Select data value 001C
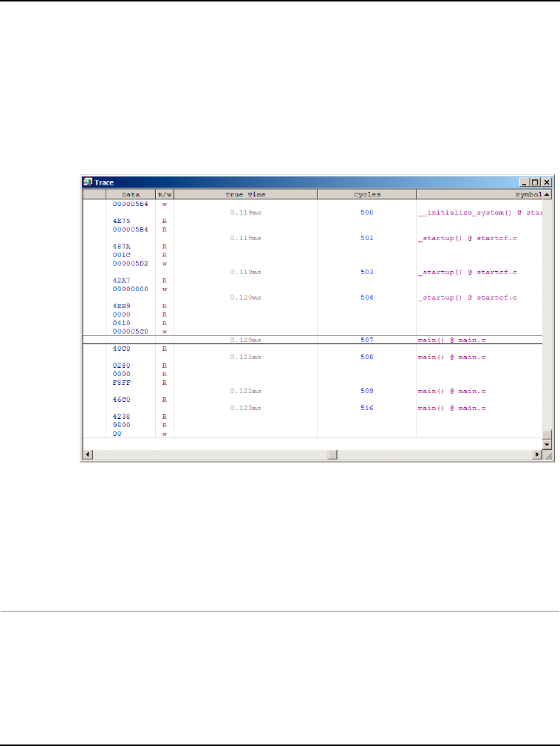Viewport: 560px width, 746px height. pyautogui.click(x=121, y=255)
